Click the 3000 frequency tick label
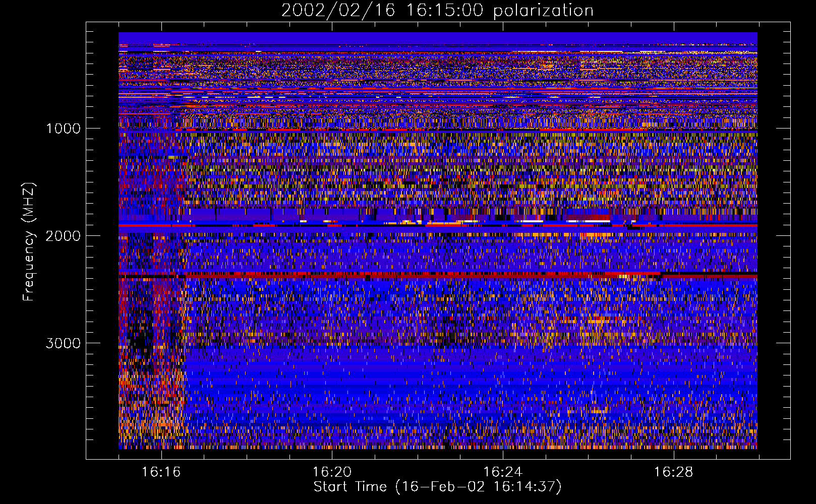Image resolution: width=816 pixels, height=504 pixels. [x=64, y=343]
